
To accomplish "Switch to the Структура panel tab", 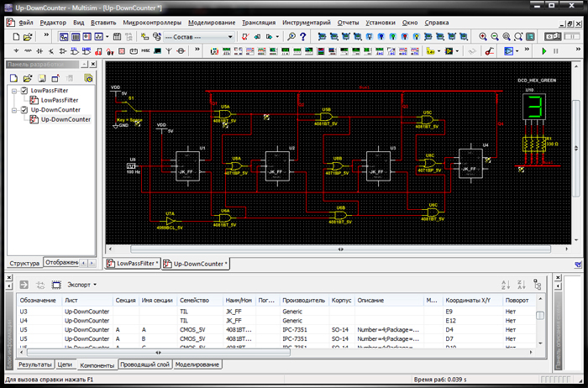I will pos(24,263).
